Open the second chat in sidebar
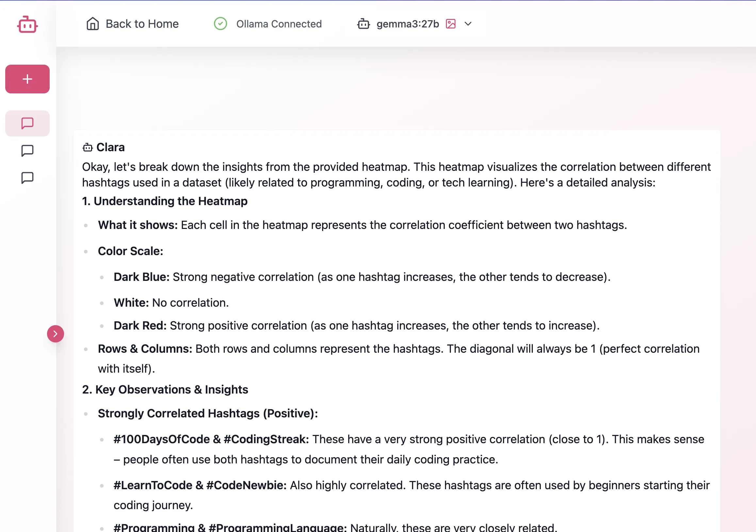Viewport: 756px width, 532px height. tap(27, 151)
